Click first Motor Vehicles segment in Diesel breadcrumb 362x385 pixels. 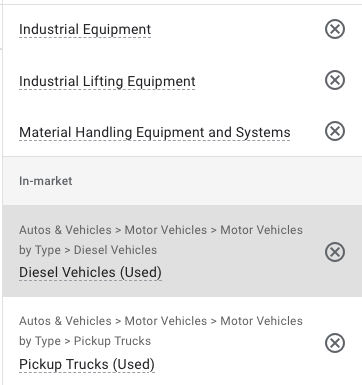pyautogui.click(x=166, y=230)
